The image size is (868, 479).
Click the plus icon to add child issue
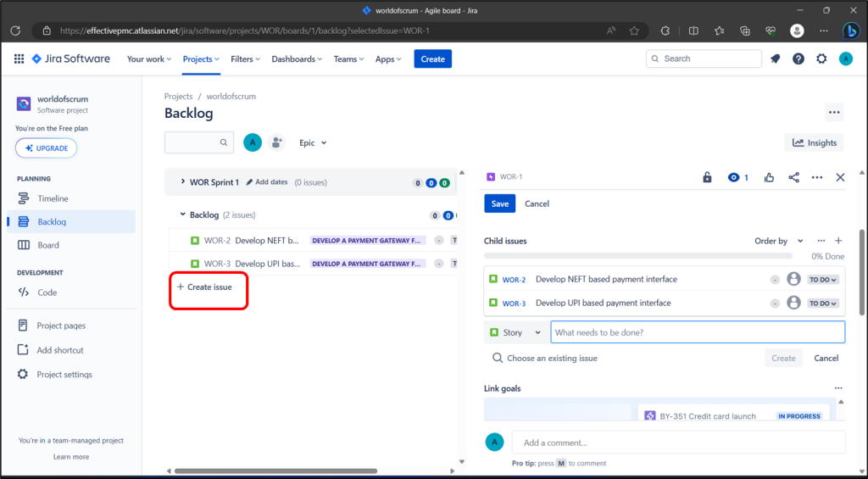pos(838,241)
